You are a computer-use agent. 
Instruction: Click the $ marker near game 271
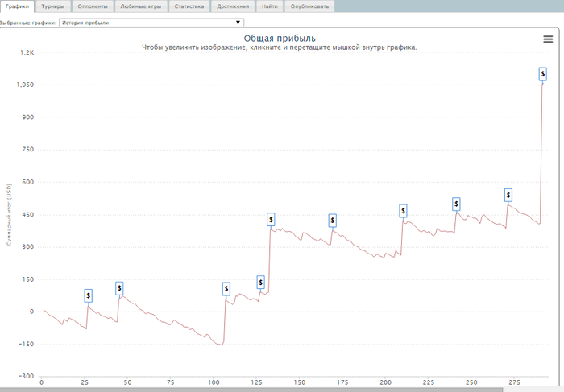508,195
